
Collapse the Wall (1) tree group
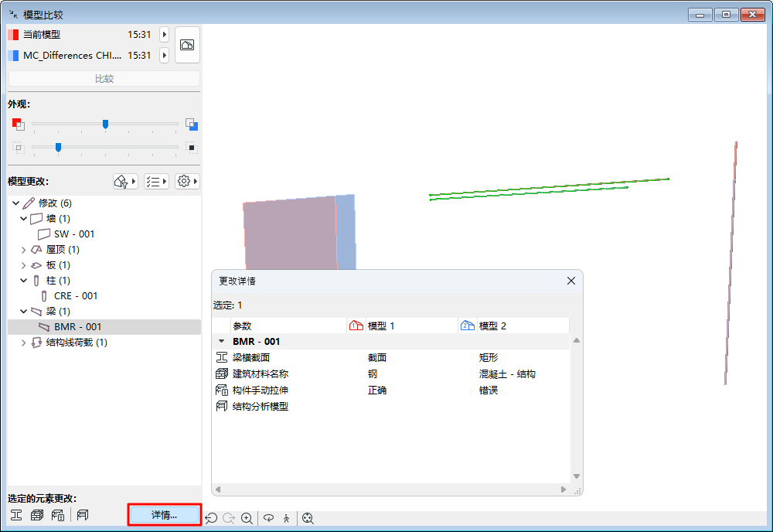click(24, 218)
